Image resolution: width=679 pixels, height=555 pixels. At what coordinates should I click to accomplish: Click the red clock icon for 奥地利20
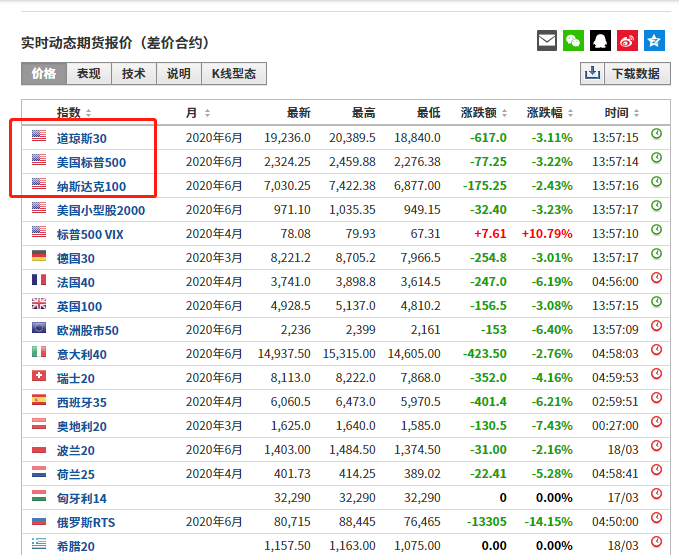point(656,422)
